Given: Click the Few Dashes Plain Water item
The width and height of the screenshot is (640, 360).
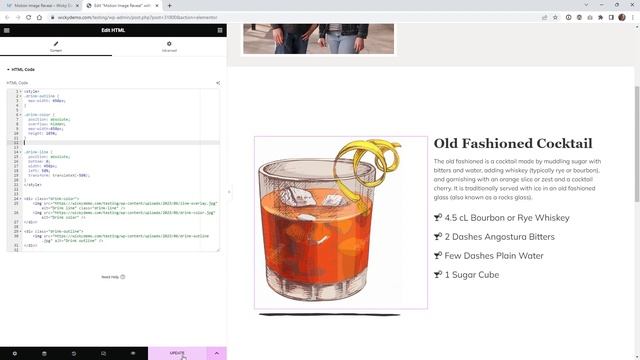Looking at the screenshot, I should [489, 256].
